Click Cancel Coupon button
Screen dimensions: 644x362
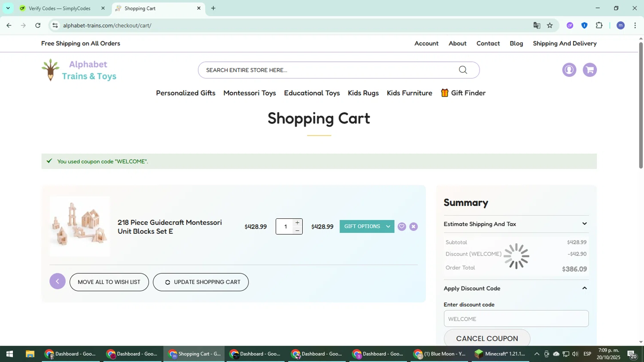pyautogui.click(x=487, y=338)
